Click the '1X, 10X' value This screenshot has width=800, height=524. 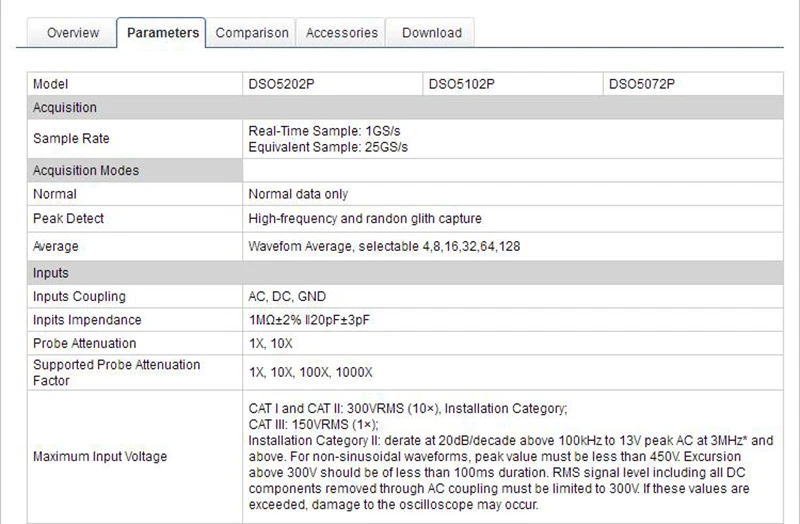coord(270,343)
